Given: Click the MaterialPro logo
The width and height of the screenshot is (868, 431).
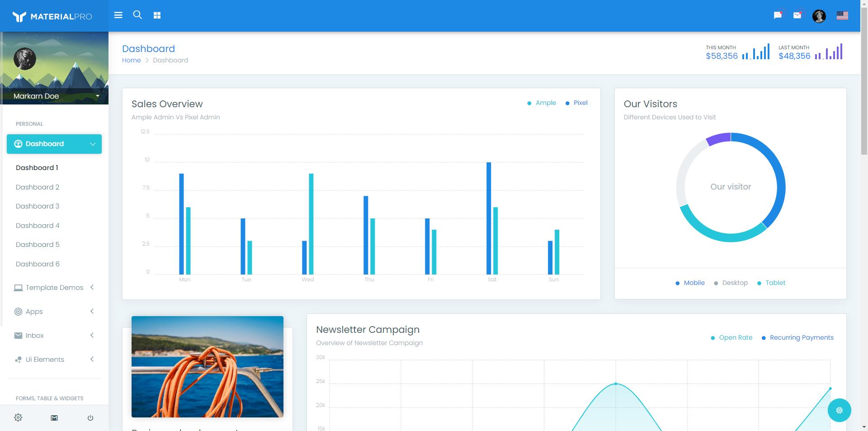Looking at the screenshot, I should pos(52,17).
